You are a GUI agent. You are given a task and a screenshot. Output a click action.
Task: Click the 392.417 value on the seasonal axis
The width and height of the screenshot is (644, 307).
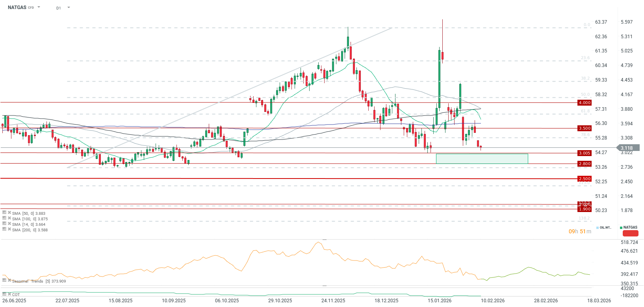coord(629,274)
